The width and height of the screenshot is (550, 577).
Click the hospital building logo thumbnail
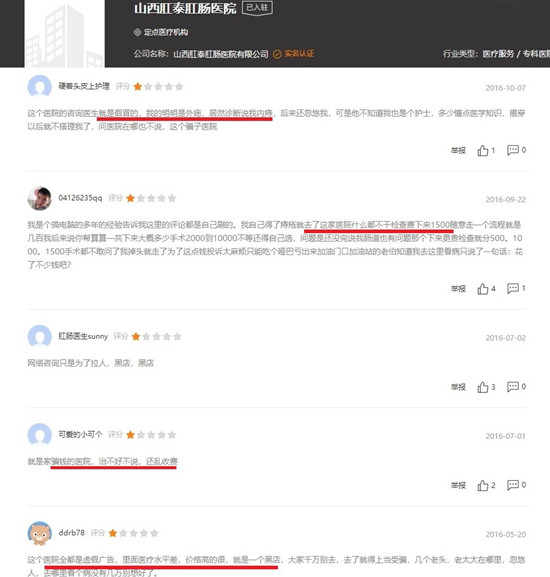click(x=64, y=34)
